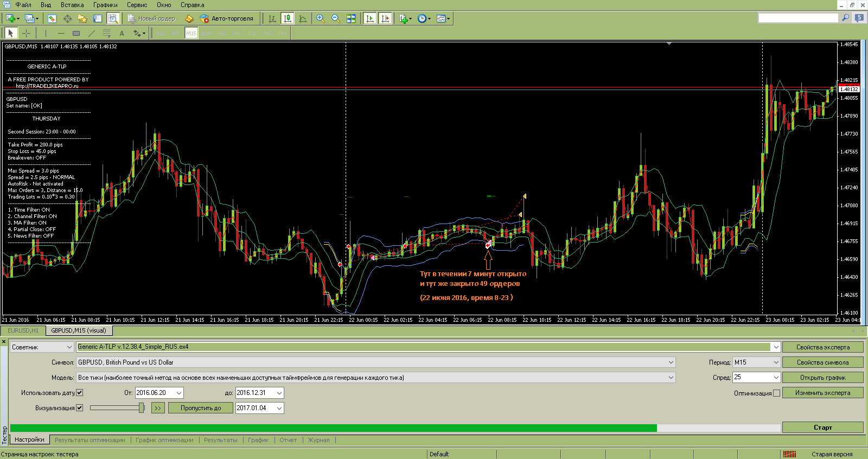Select the Text label tool

(x=122, y=33)
